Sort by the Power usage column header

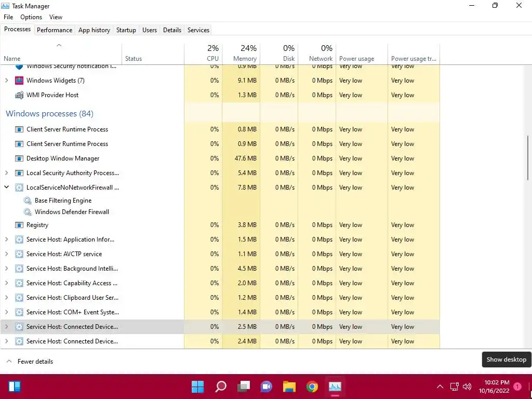tap(362, 54)
